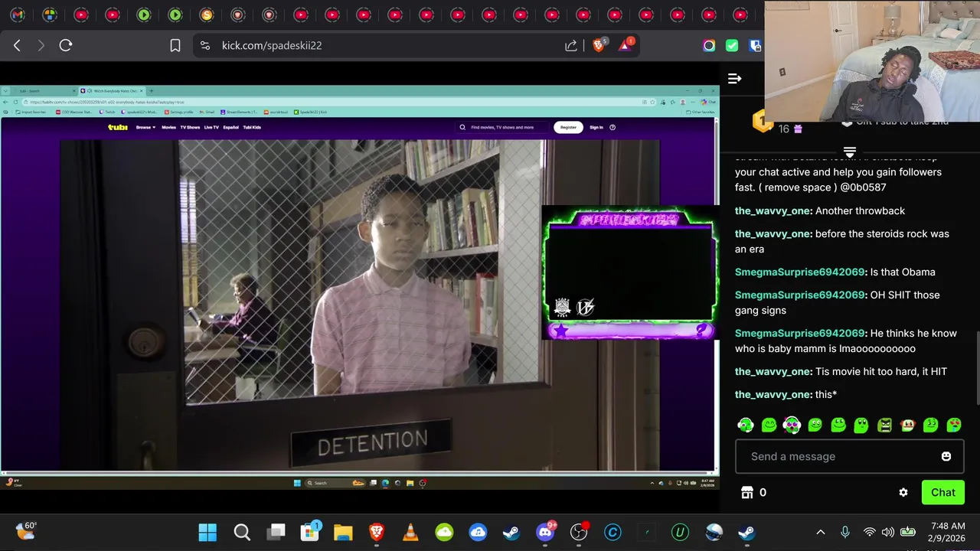Collapse the Kick chat panel
This screenshot has width=980, height=551.
pos(734,79)
